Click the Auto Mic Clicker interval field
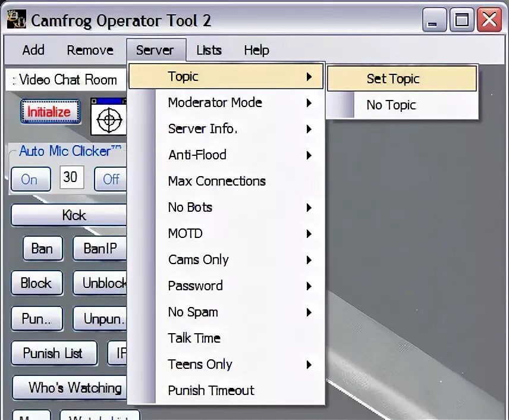509x420 pixels. (72, 177)
